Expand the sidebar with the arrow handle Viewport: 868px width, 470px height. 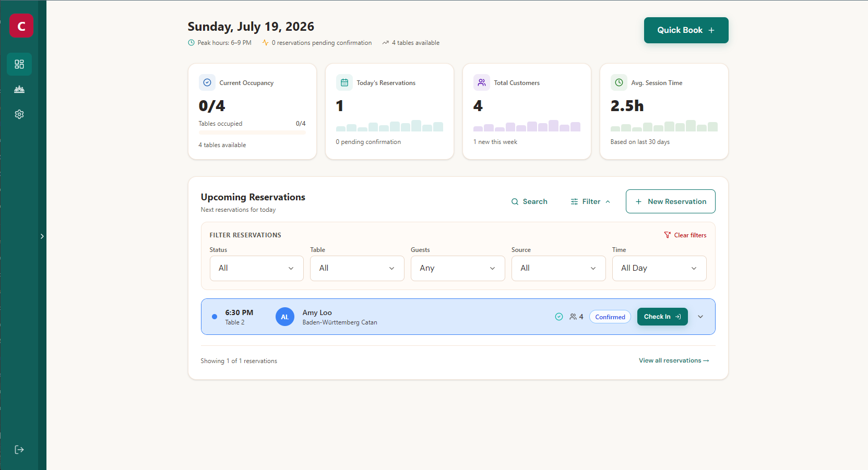(x=42, y=236)
